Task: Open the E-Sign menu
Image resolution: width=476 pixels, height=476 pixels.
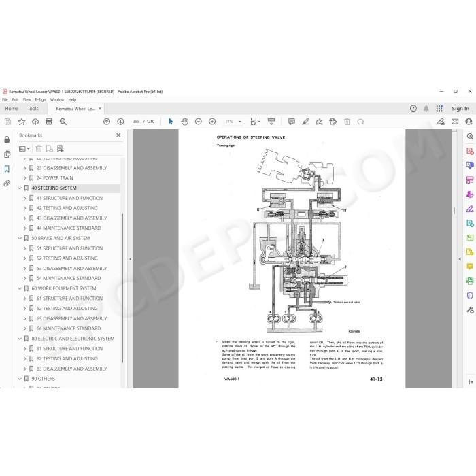Action: [x=40, y=99]
